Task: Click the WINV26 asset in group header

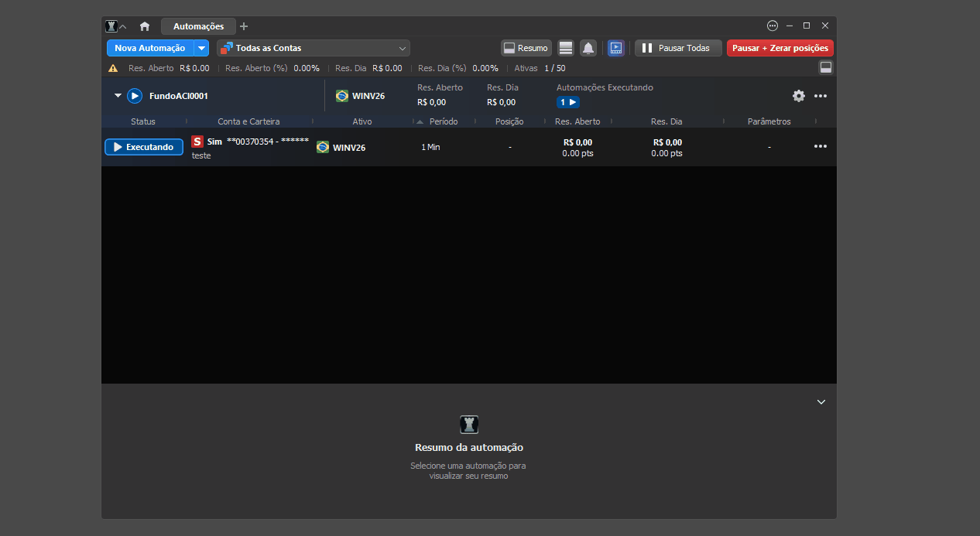Action: click(361, 96)
